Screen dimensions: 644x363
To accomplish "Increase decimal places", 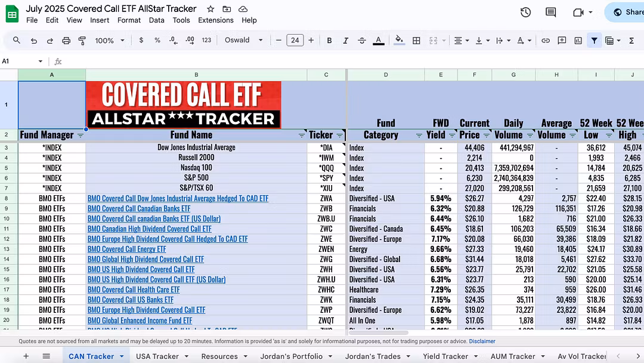I will click(190, 40).
